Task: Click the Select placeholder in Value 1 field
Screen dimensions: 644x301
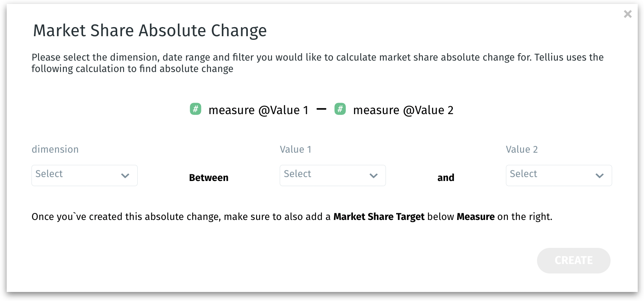Action: (297, 174)
